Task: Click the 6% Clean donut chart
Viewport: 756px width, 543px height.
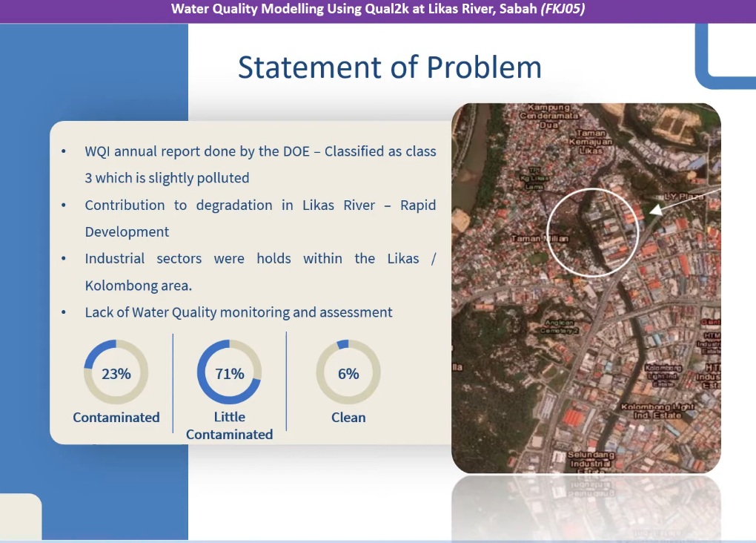Action: (348, 373)
